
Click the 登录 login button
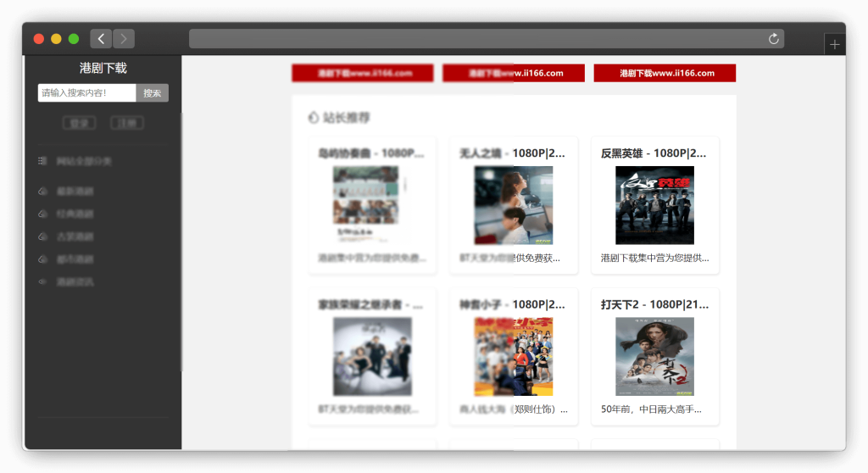click(79, 123)
